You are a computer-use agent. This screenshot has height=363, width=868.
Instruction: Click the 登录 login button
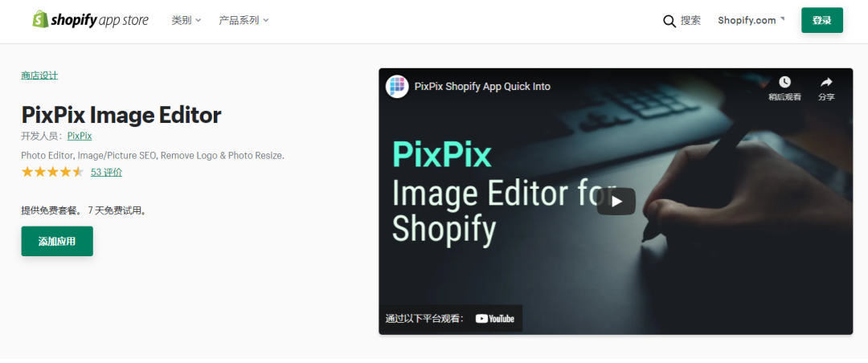click(822, 20)
